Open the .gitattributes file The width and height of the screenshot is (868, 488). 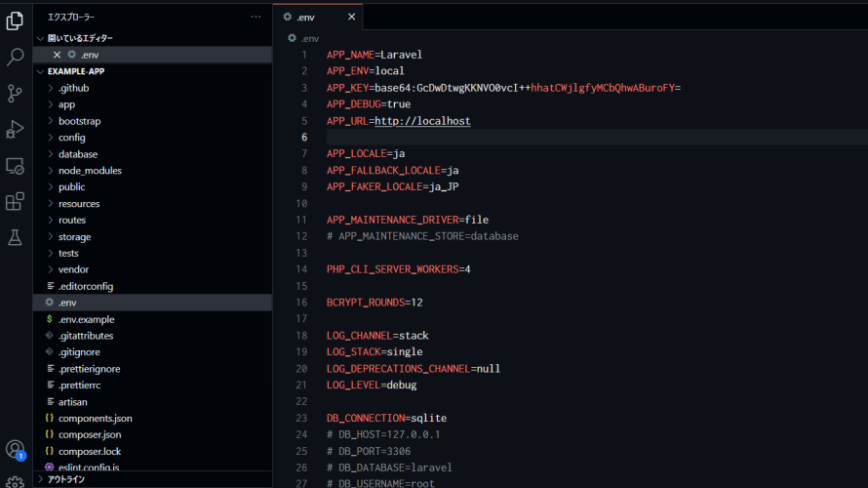(x=86, y=336)
